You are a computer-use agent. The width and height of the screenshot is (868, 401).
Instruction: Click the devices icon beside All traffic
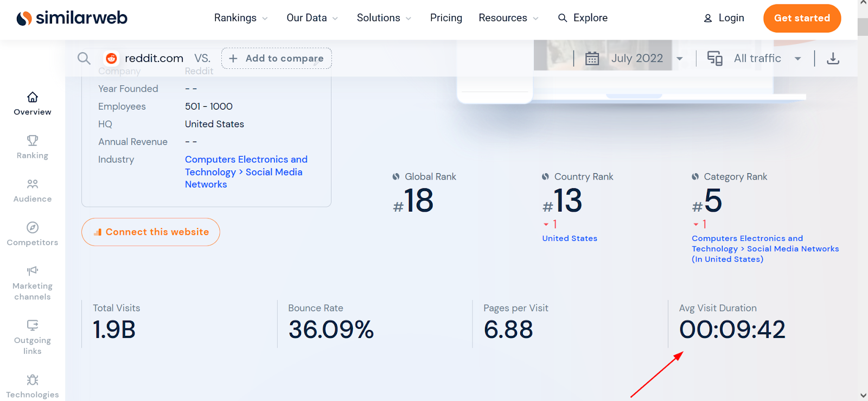point(714,58)
